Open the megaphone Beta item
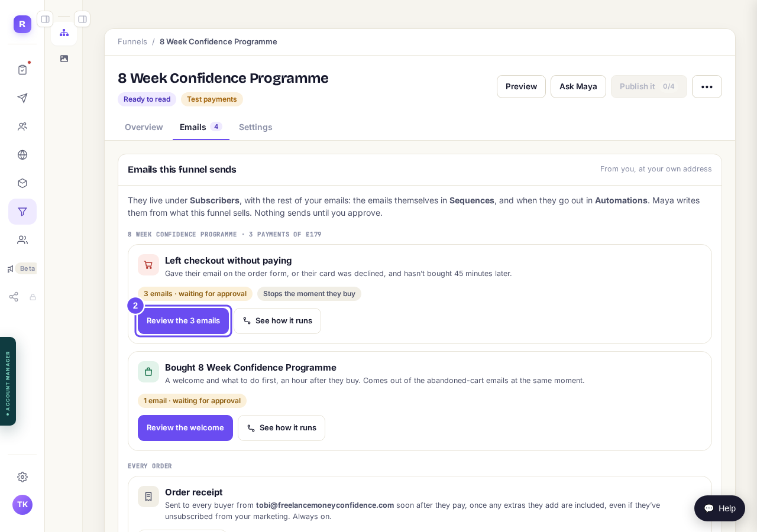757x532 pixels. [x=22, y=268]
